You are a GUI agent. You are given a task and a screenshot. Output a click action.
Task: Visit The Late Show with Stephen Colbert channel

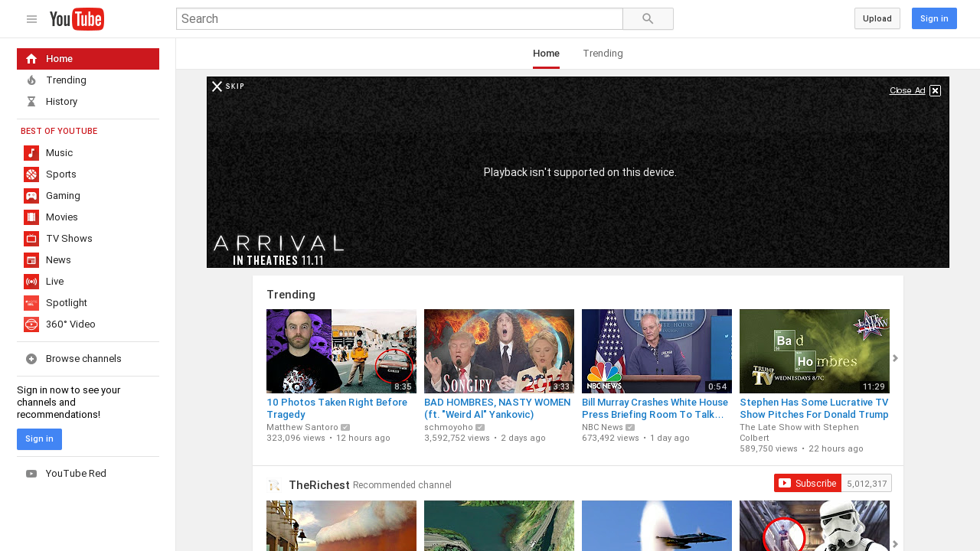799,432
